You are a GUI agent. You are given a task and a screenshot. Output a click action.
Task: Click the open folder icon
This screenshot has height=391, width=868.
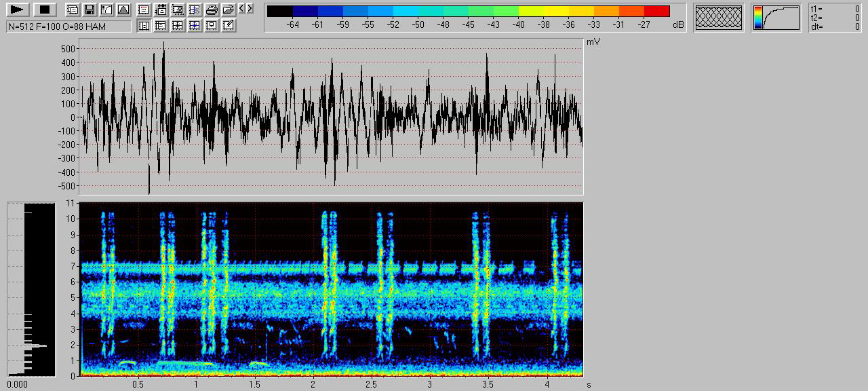pyautogui.click(x=229, y=10)
